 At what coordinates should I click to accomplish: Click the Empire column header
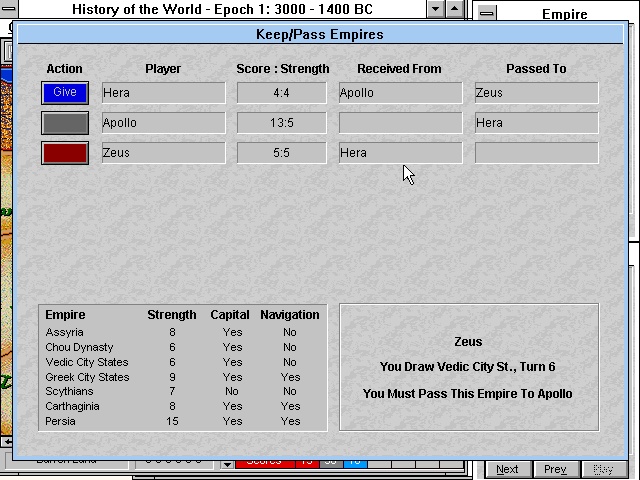pos(65,315)
